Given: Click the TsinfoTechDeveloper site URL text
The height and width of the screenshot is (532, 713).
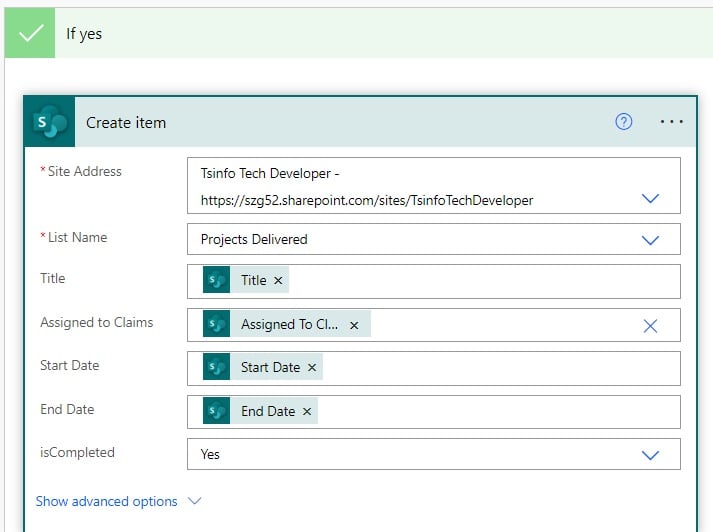Looking at the screenshot, I should click(x=367, y=200).
